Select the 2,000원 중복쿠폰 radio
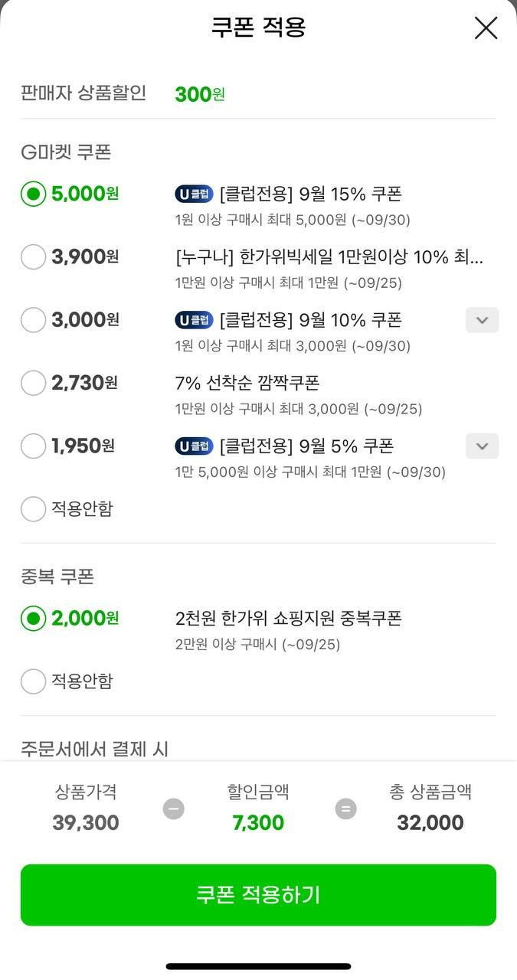The width and height of the screenshot is (517, 980). (x=33, y=618)
